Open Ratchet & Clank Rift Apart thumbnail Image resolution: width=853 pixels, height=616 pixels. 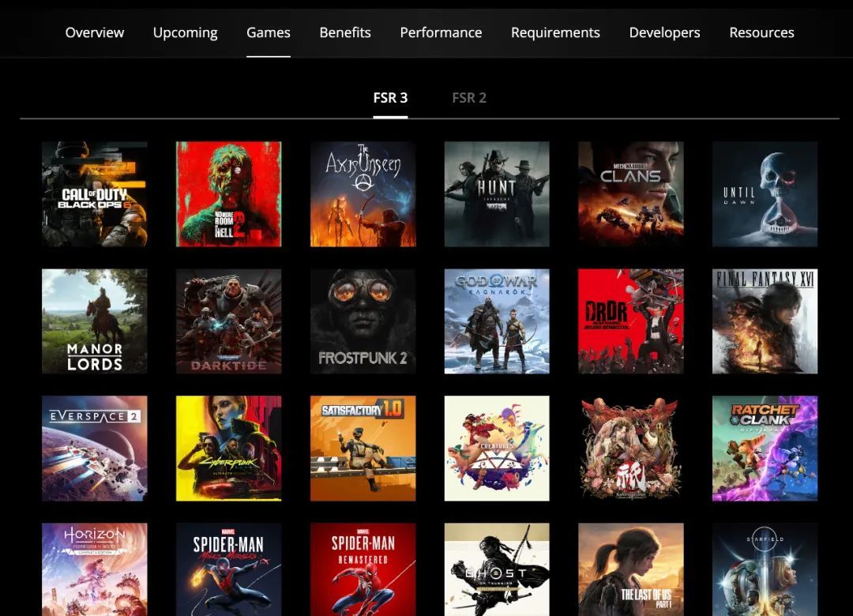tap(765, 449)
